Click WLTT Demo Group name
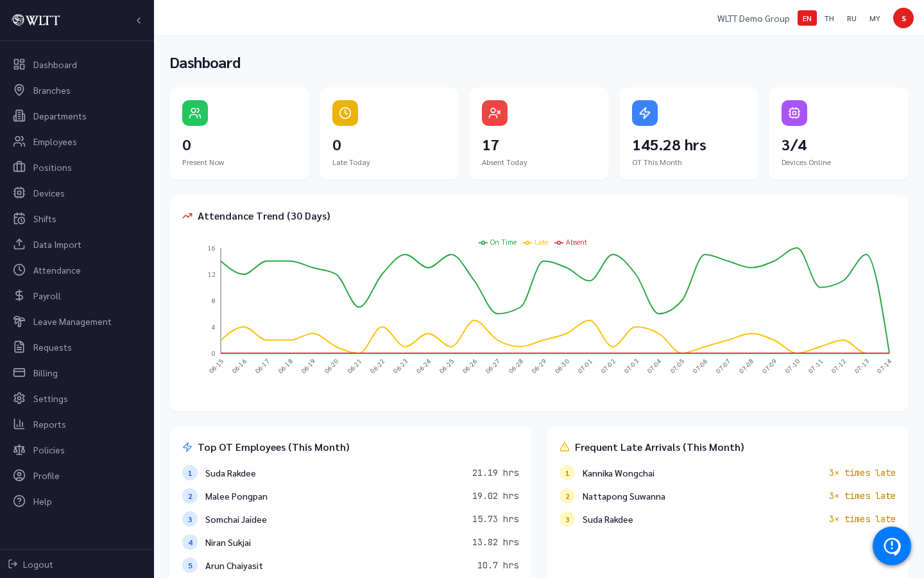 (753, 19)
